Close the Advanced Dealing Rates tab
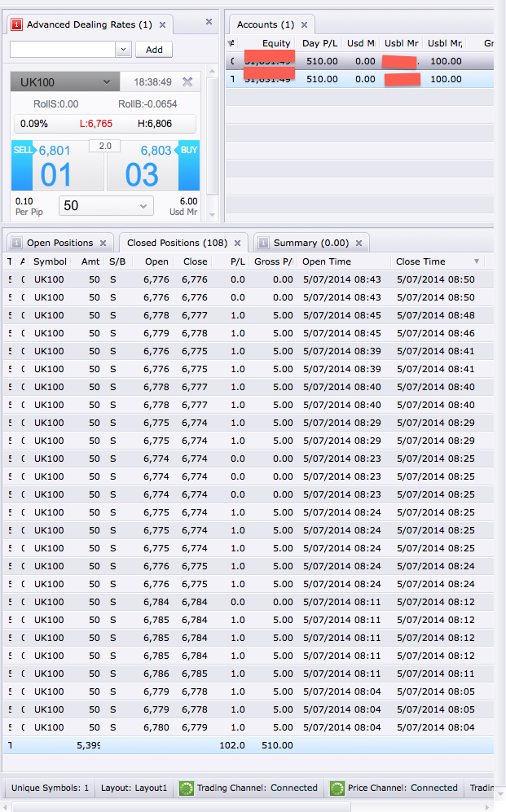The width and height of the screenshot is (506, 812). point(163,25)
